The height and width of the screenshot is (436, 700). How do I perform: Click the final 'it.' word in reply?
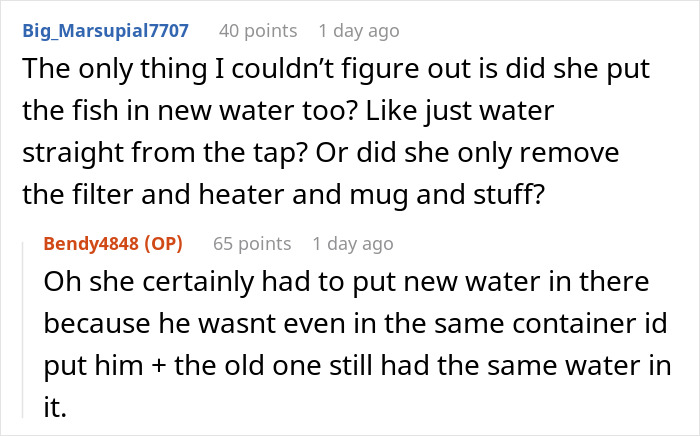(55, 407)
